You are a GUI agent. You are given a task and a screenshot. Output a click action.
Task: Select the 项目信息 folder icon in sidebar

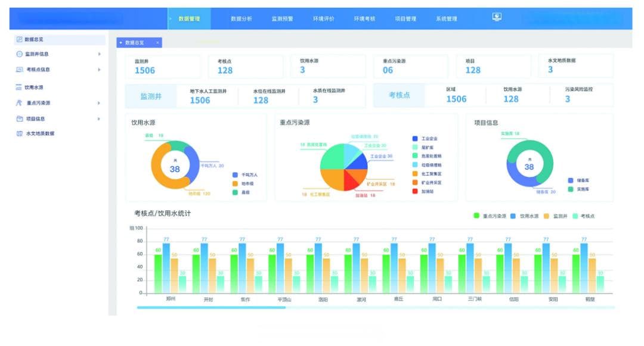[x=19, y=119]
